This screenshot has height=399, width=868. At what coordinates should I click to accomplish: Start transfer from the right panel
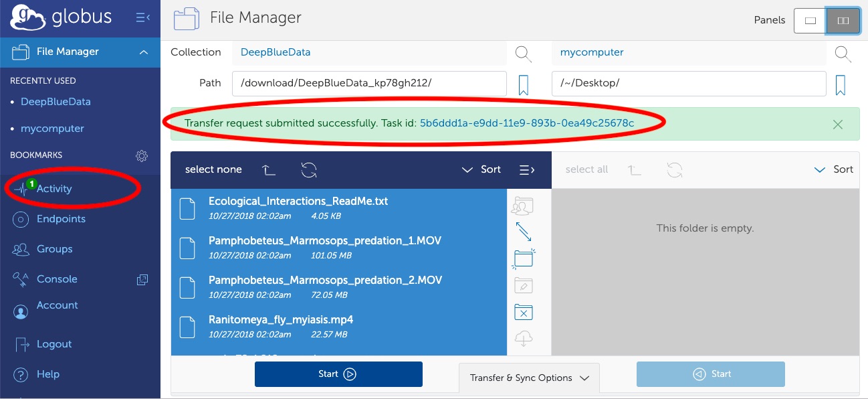tap(711, 374)
